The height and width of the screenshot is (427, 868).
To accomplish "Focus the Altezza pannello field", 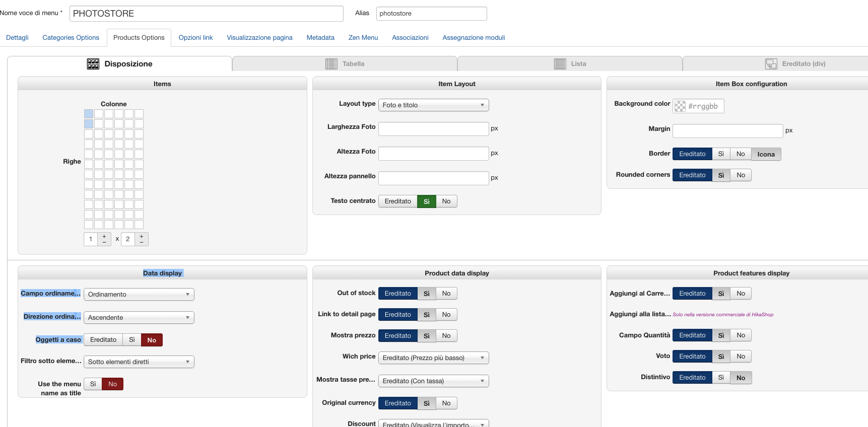I will pyautogui.click(x=434, y=178).
